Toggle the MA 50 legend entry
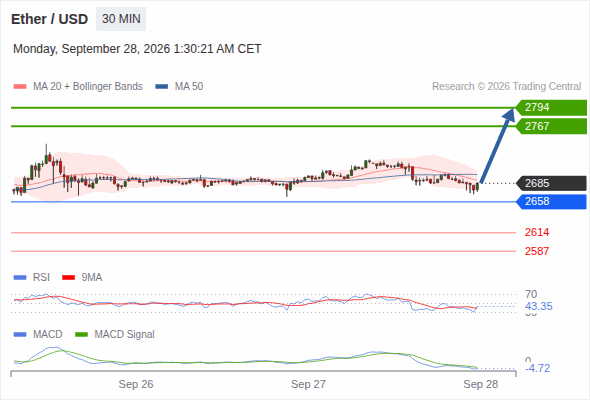Image resolution: width=590 pixels, height=400 pixels. tap(179, 87)
